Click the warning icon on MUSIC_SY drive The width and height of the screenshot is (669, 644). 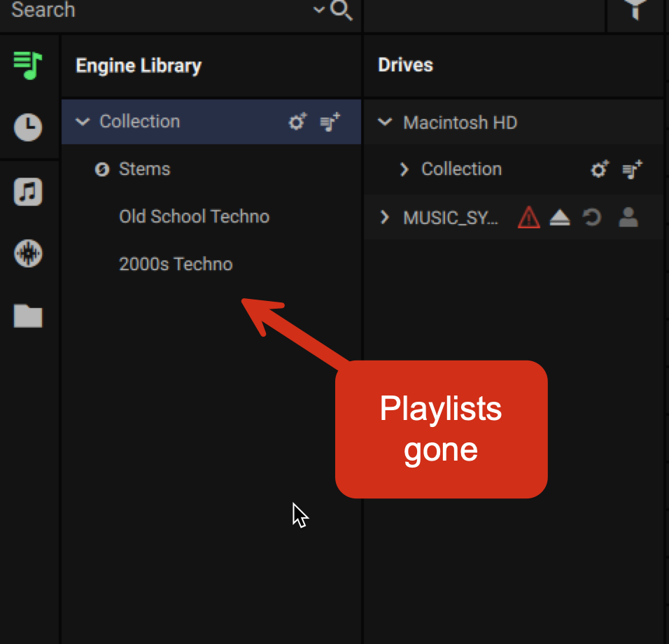(x=528, y=218)
